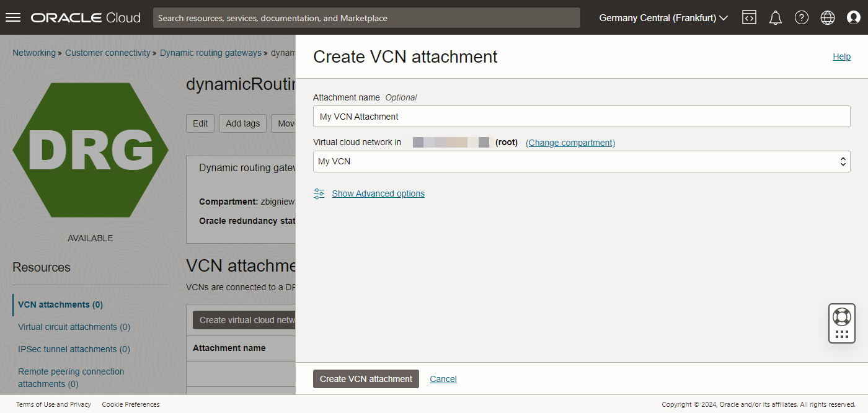Click the Attachment name column header
The height and width of the screenshot is (413, 868).
click(x=229, y=348)
